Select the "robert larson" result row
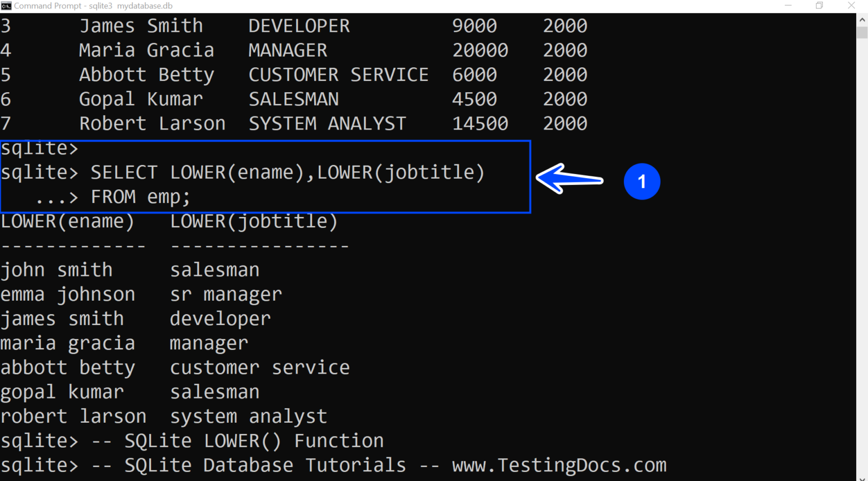The image size is (868, 481). pos(73,416)
